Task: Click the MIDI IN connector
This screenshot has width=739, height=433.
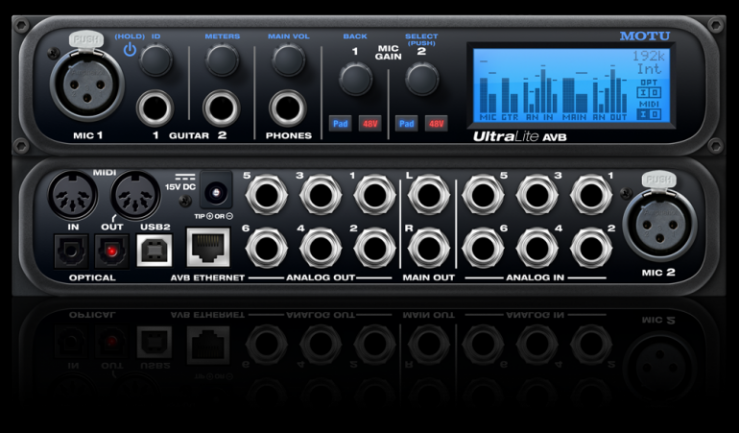Action: 73,196
